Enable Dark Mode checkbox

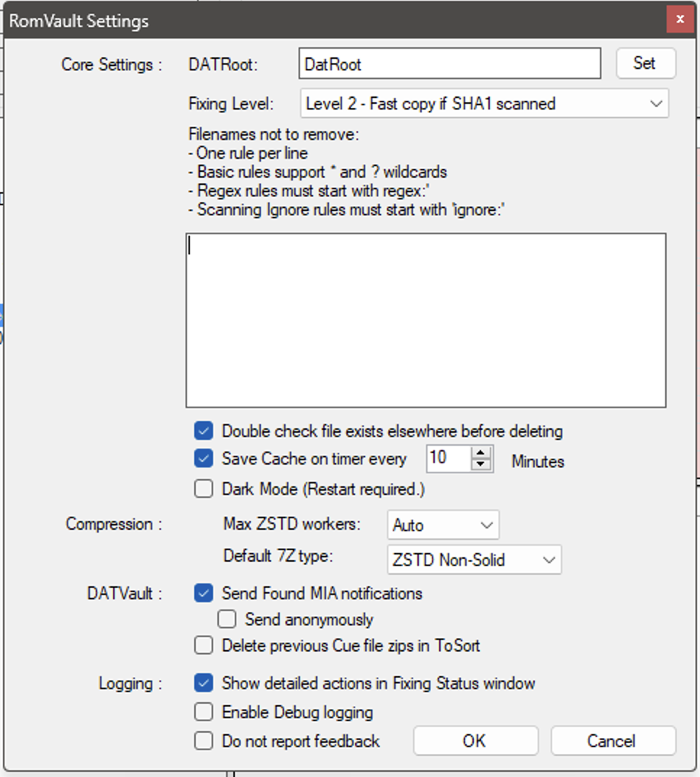tap(204, 489)
